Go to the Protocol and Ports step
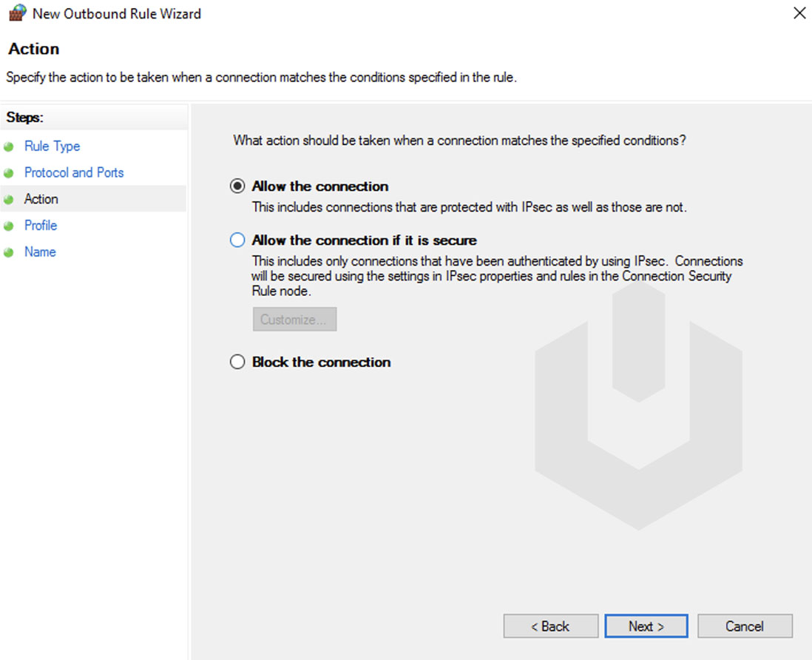This screenshot has width=812, height=660. pyautogui.click(x=74, y=173)
